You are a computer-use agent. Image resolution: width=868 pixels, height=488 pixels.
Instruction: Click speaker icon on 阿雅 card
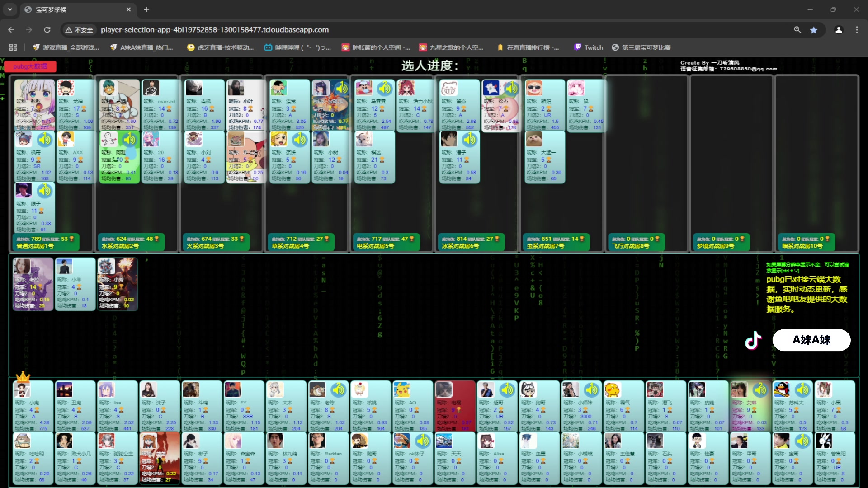130,140
